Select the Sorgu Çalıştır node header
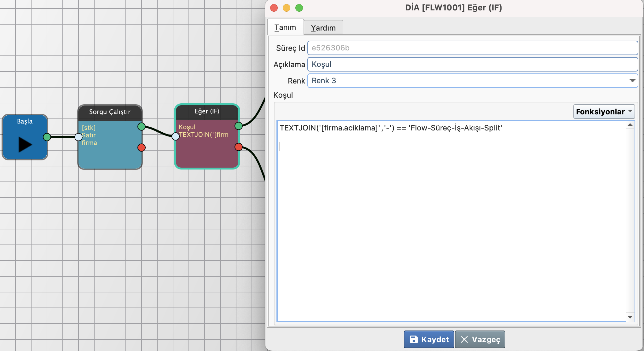The height and width of the screenshot is (351, 644). [110, 112]
